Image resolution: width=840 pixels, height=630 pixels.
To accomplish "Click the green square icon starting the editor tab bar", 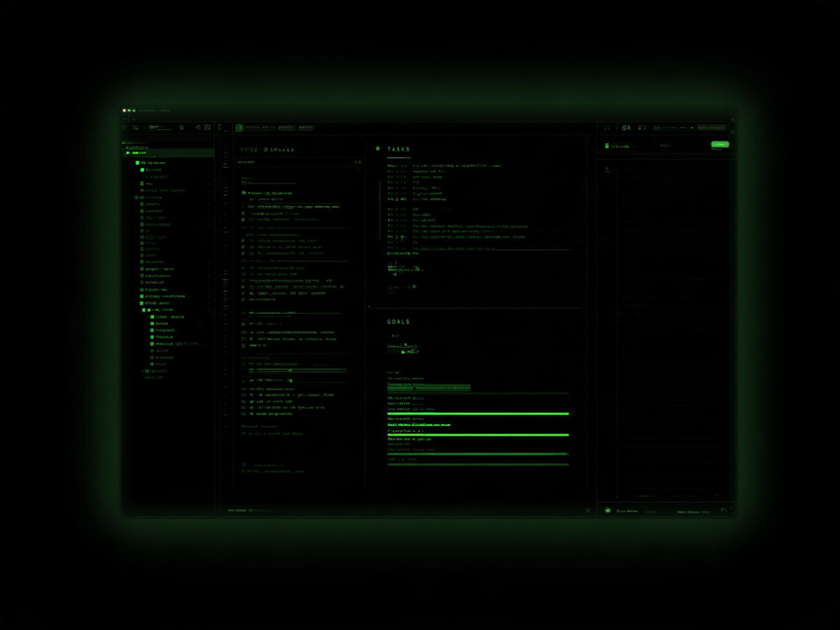I will click(239, 127).
